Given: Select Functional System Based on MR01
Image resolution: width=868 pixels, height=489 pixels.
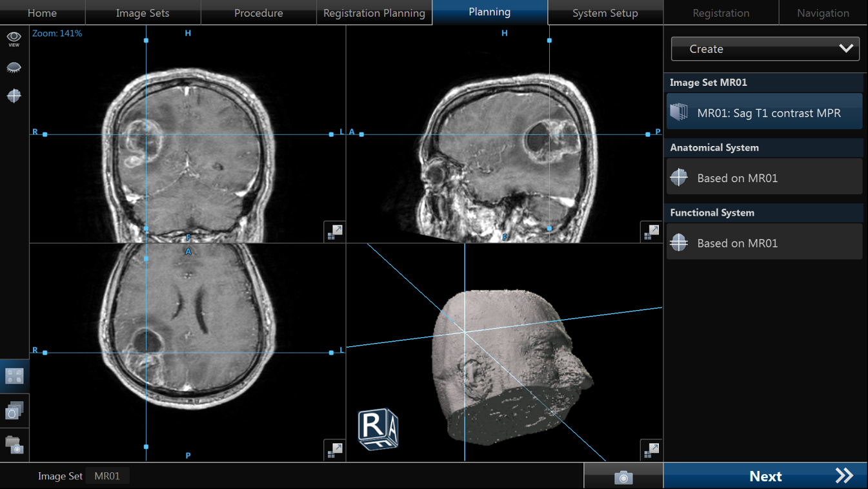Looking at the screenshot, I should click(764, 243).
